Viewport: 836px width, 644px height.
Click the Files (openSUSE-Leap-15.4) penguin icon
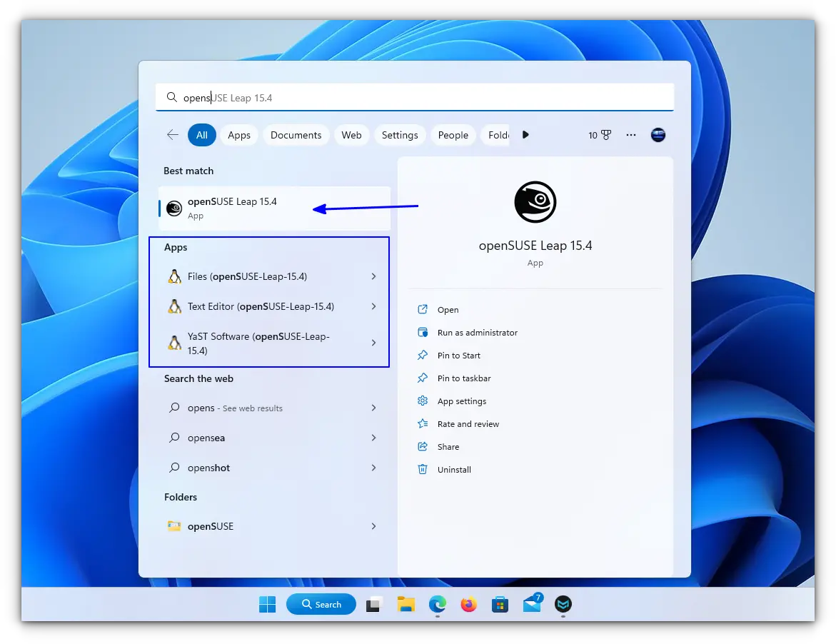pos(174,276)
